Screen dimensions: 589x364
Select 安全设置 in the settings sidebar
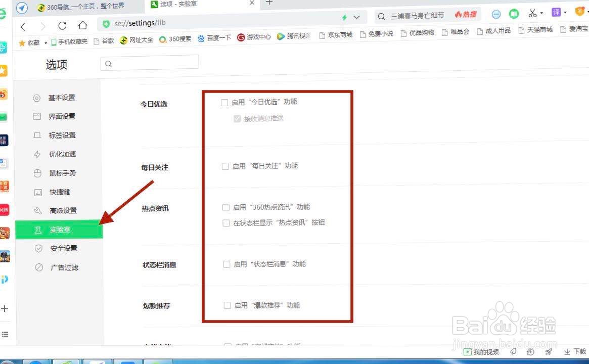click(x=62, y=248)
